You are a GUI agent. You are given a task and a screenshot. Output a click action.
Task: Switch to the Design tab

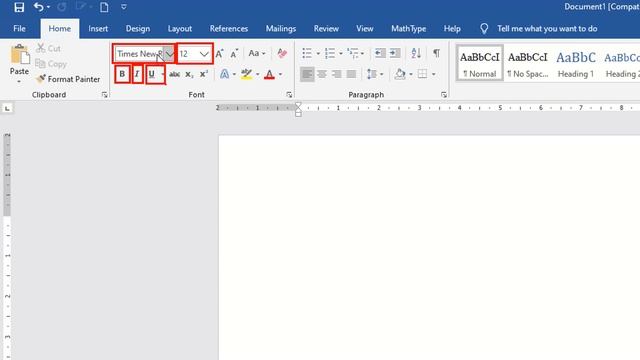pos(138,29)
